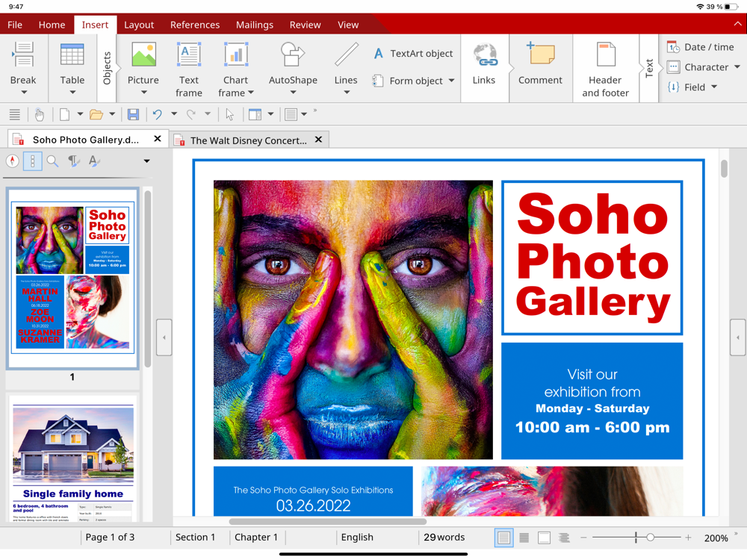Toggle standard page view in status bar
This screenshot has width=747, height=560.
(504, 538)
